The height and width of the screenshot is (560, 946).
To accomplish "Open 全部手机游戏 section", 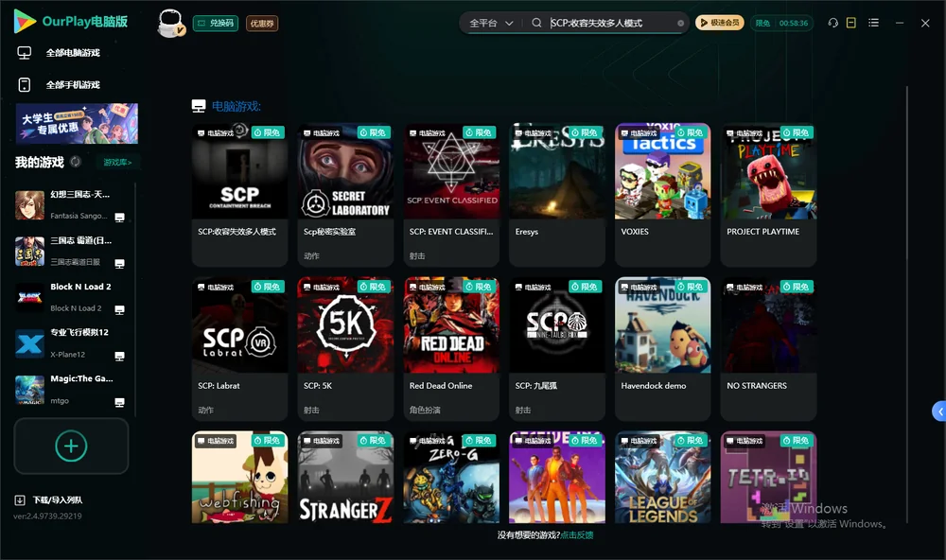I will pos(73,85).
